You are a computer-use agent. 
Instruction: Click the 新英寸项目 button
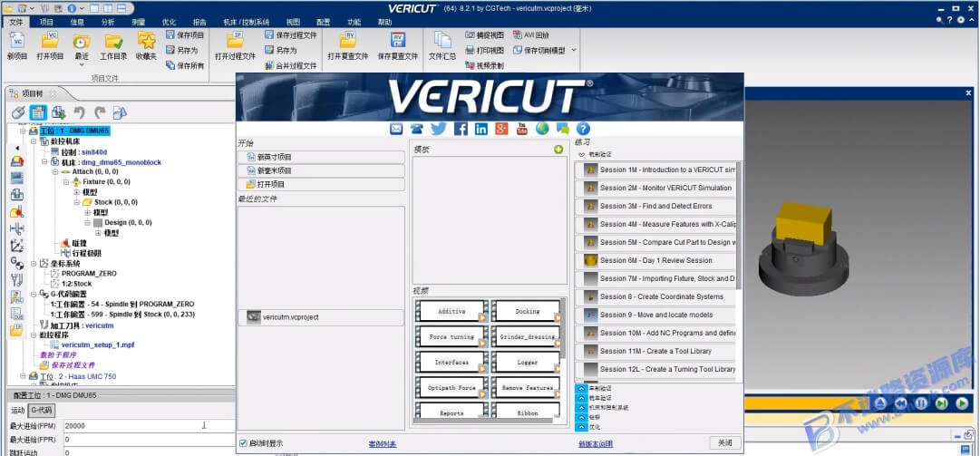[321, 158]
